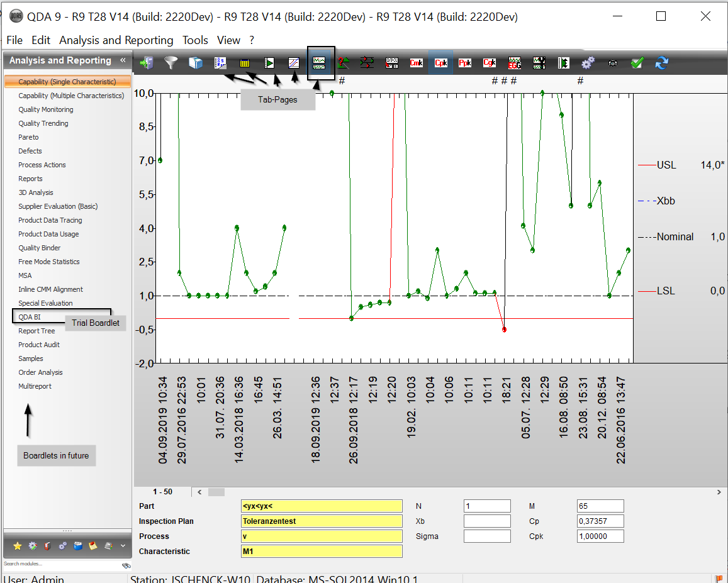The height and width of the screenshot is (583, 728).
Task: Click the Ppk index icon
Action: pos(465,63)
